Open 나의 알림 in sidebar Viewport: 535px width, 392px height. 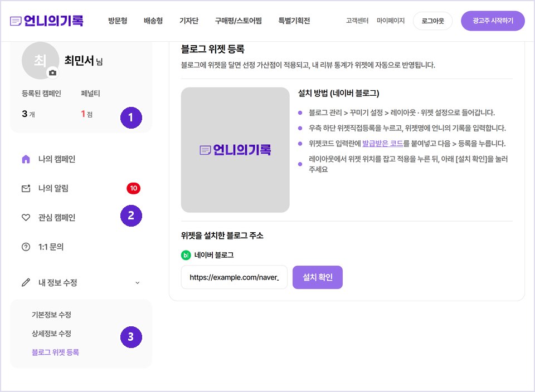[x=53, y=188]
